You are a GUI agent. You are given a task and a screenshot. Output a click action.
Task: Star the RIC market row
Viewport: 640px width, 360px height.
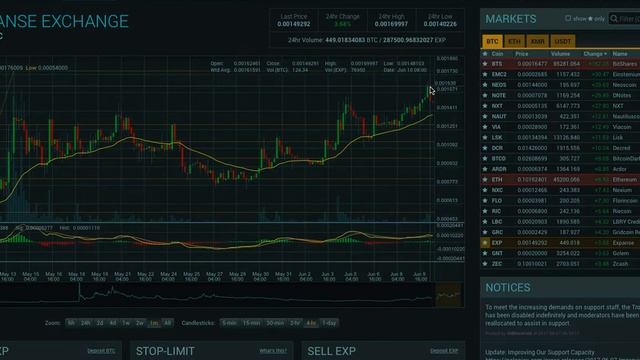[485, 211]
